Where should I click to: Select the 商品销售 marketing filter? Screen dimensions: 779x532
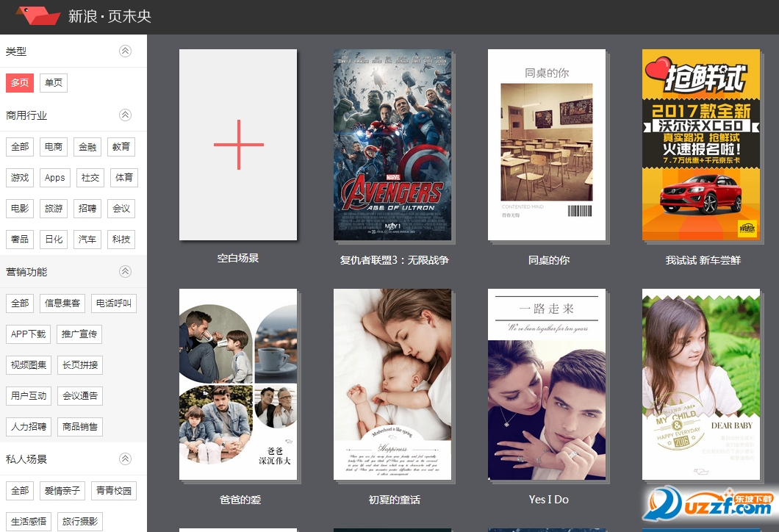pos(81,427)
